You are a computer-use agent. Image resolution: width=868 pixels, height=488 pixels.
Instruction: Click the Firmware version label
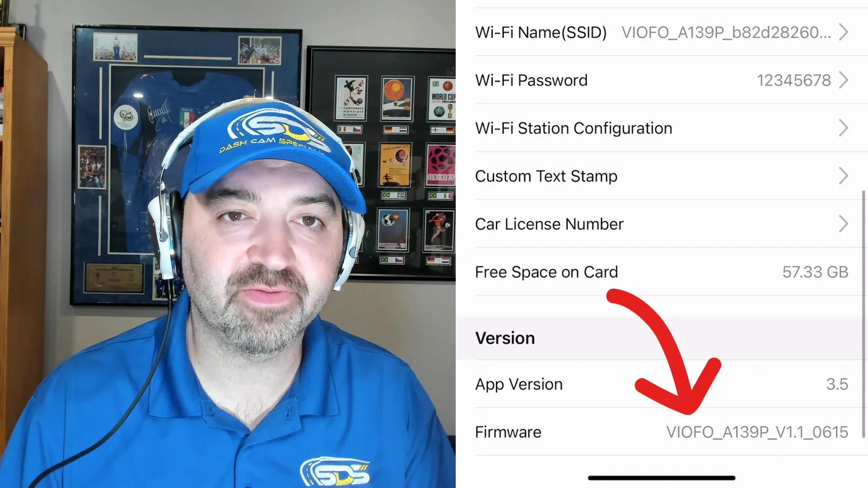(x=508, y=432)
